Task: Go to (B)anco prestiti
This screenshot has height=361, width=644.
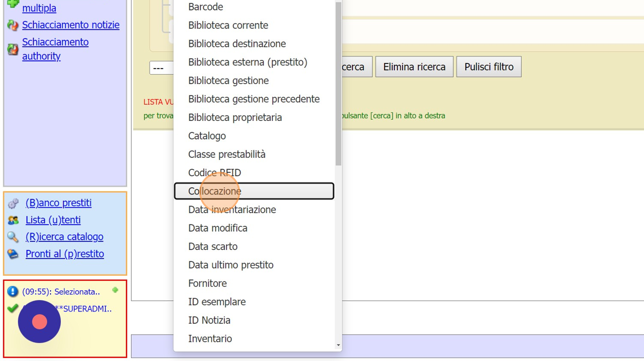Action: click(58, 203)
